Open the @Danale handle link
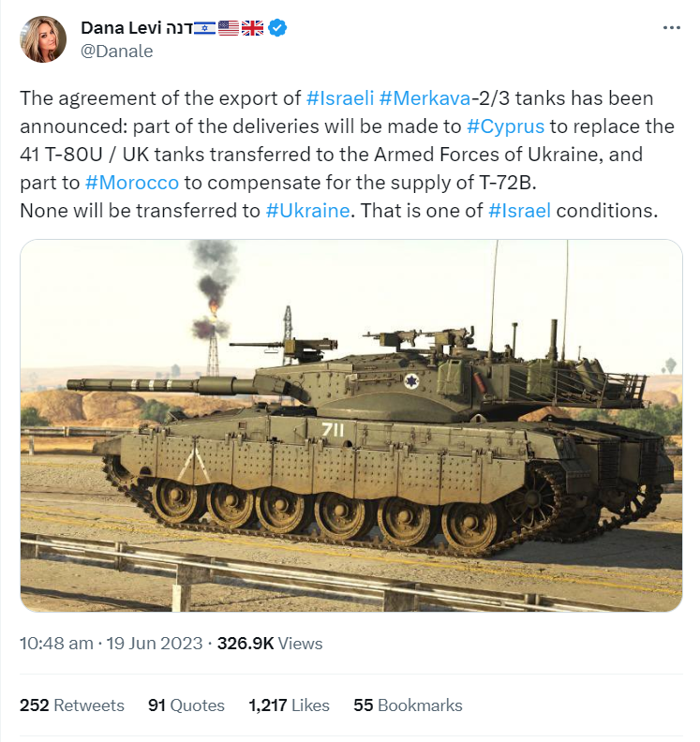 pos(116,52)
